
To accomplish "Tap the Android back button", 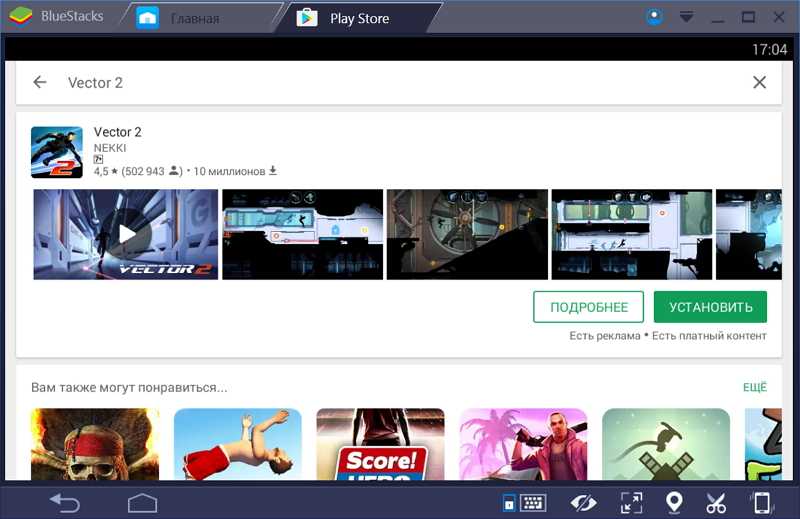I will (x=65, y=503).
